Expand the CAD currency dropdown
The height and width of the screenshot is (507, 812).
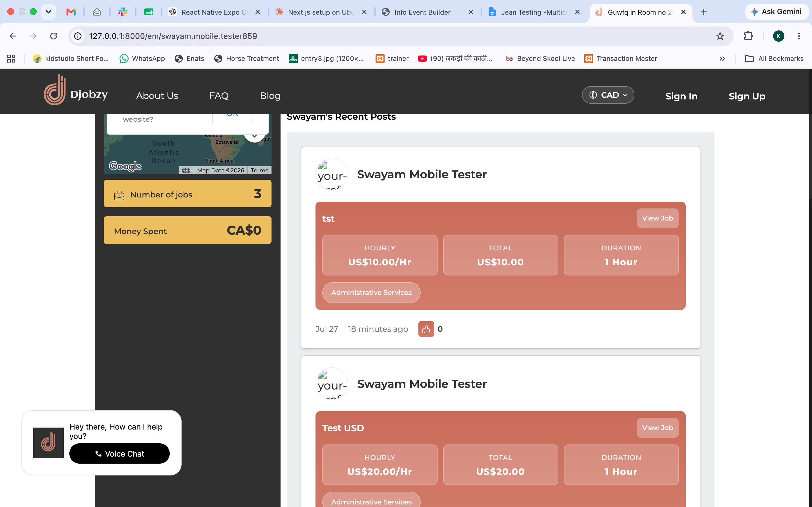click(x=608, y=95)
